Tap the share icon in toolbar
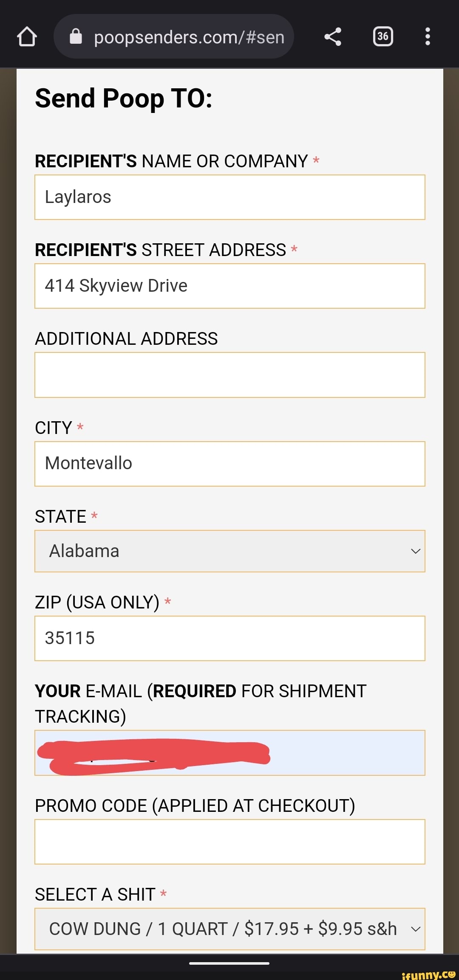 pyautogui.click(x=333, y=37)
